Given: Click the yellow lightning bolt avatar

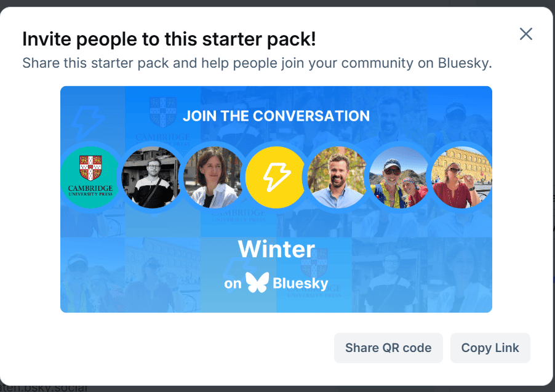Looking at the screenshot, I should pyautogui.click(x=276, y=177).
